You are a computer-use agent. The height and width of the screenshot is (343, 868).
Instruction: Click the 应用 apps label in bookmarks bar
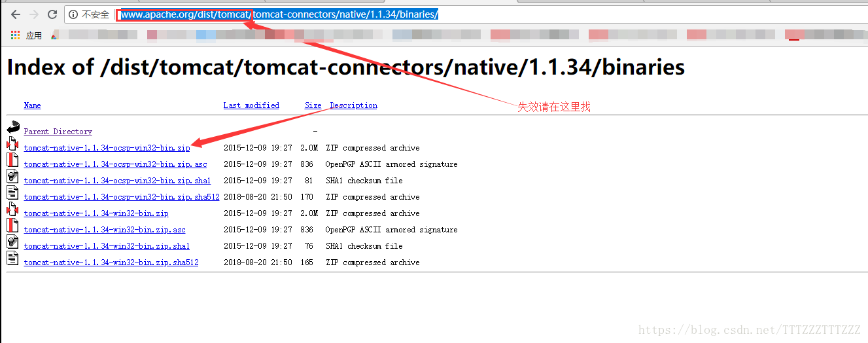click(34, 36)
